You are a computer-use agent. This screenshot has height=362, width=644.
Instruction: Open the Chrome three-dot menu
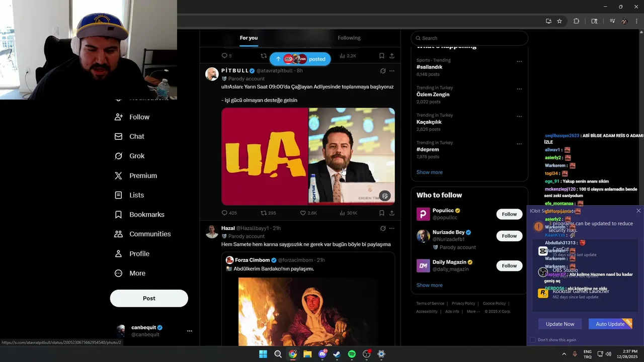[636, 21]
